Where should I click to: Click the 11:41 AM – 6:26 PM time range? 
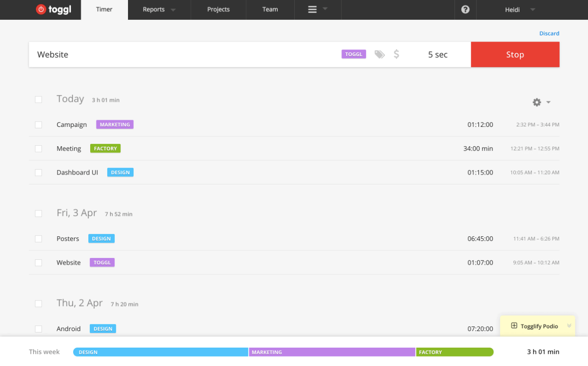[x=537, y=239]
